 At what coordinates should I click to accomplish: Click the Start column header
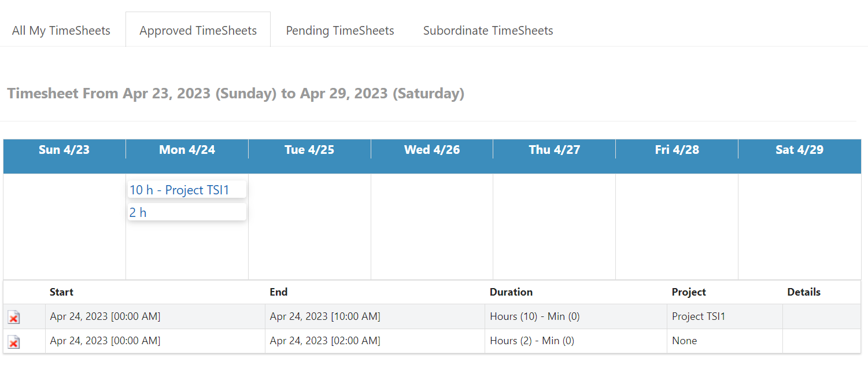pyautogui.click(x=61, y=292)
